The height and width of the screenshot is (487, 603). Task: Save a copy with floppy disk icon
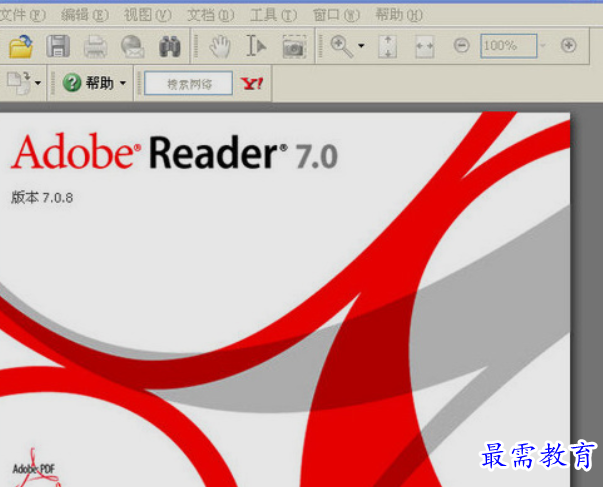(58, 46)
